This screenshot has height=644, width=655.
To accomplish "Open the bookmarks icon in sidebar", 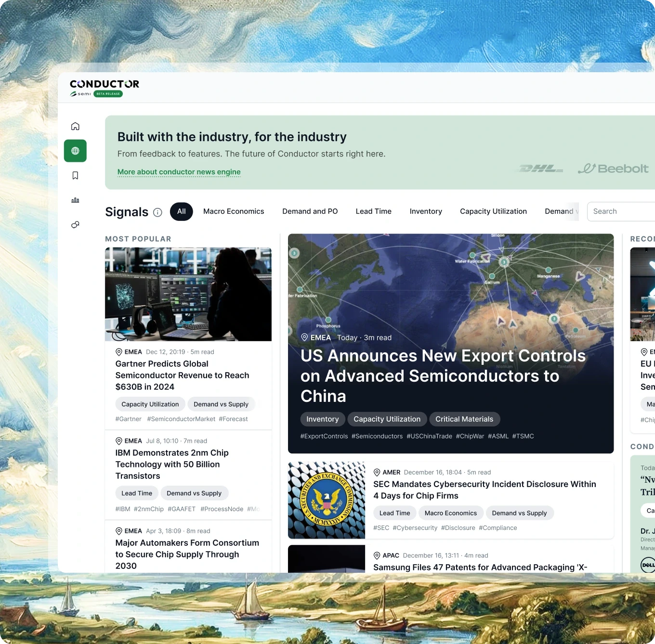I will pos(75,175).
